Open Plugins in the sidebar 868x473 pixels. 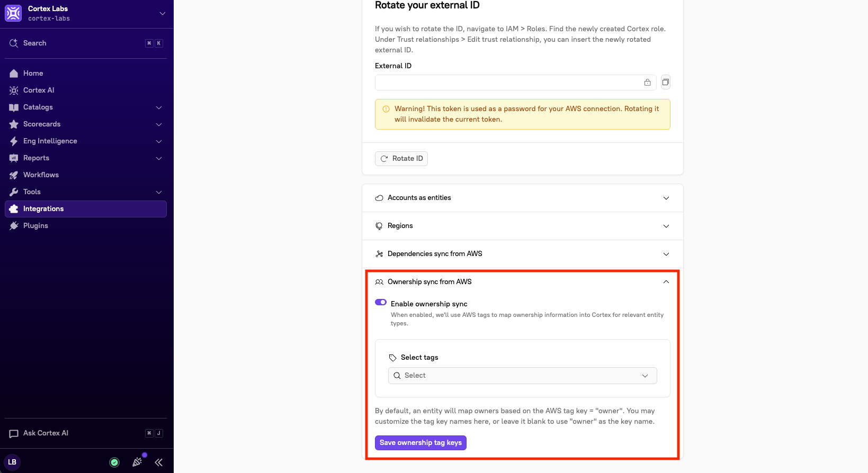click(x=86, y=225)
